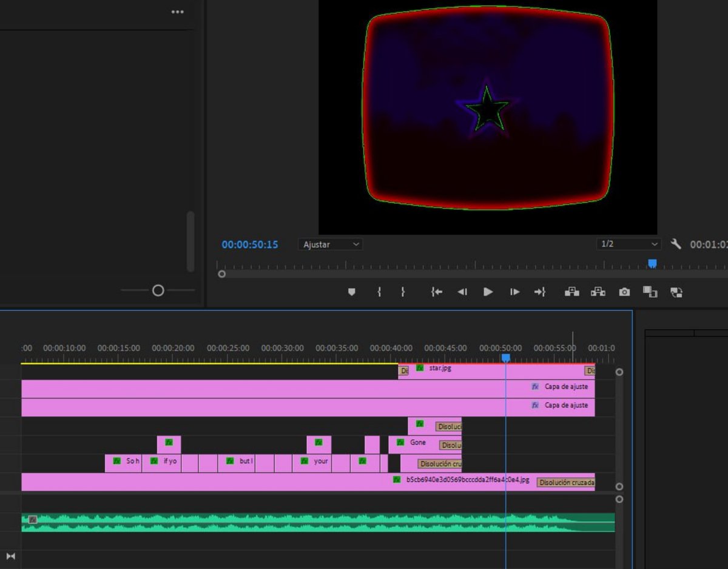Click the audio track zoom handle circle

[619, 499]
